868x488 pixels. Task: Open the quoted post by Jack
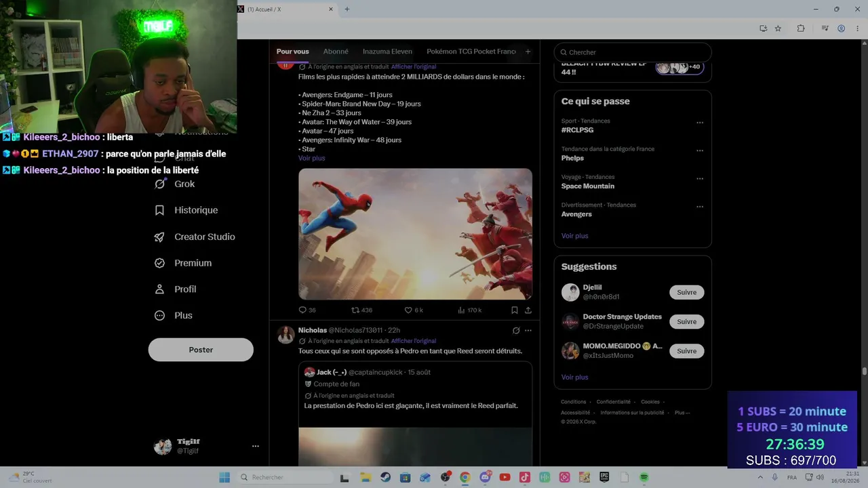[415, 413]
